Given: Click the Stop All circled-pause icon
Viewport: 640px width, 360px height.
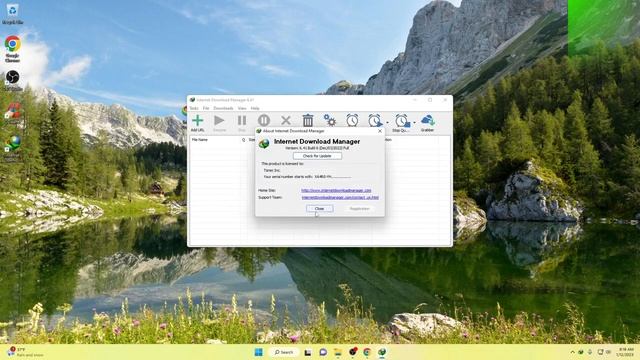Looking at the screenshot, I should 264,120.
